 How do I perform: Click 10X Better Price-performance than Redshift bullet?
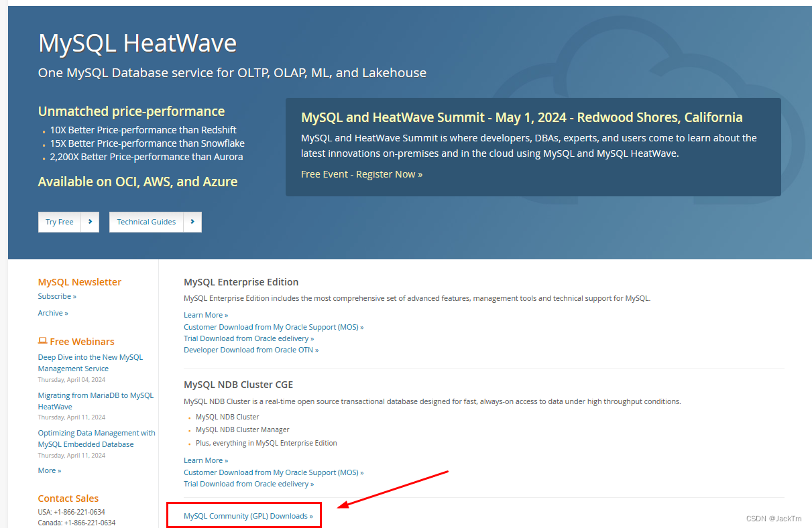(143, 130)
